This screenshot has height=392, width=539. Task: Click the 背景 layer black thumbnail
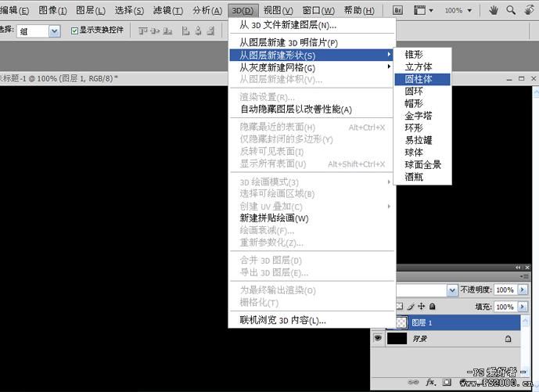pyautogui.click(x=397, y=339)
